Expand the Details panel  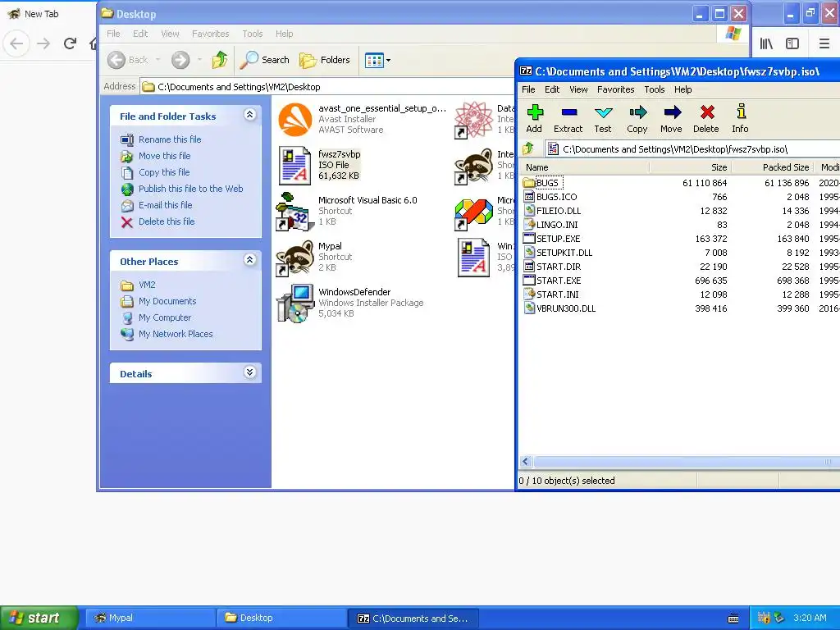(x=249, y=372)
